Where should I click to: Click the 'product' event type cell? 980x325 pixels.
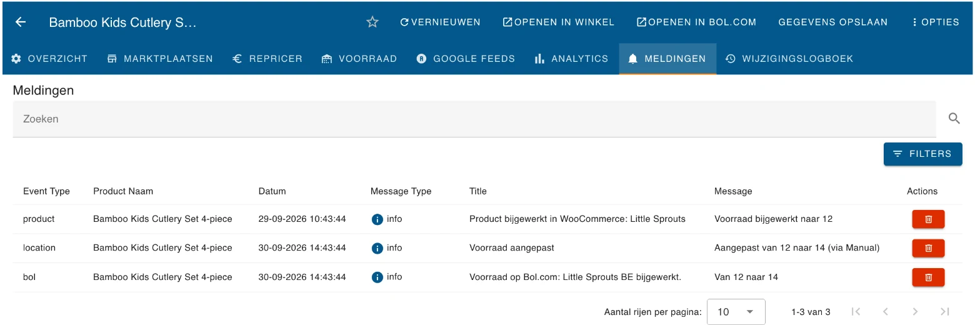[39, 219]
